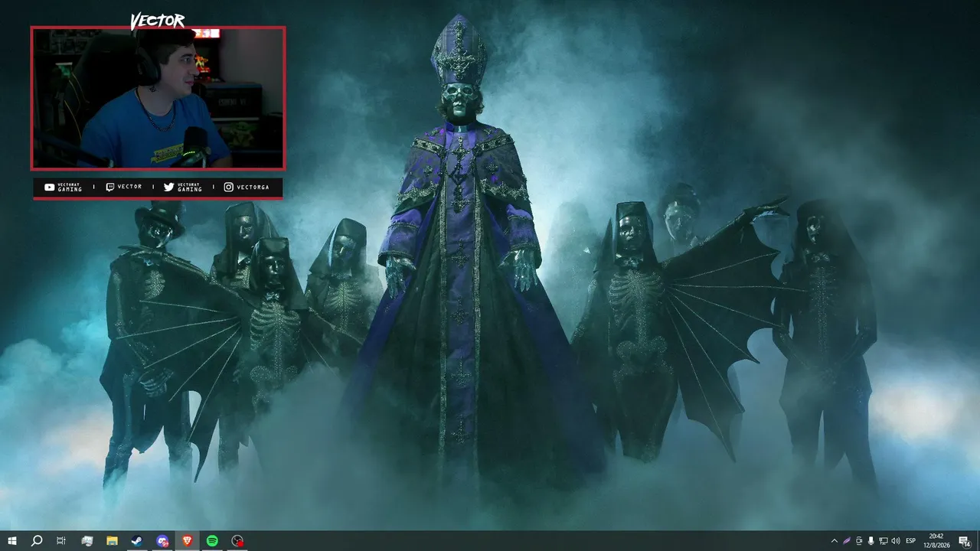Open the microphone tray icon
Screen dimensions: 980x551
[x=871, y=541]
